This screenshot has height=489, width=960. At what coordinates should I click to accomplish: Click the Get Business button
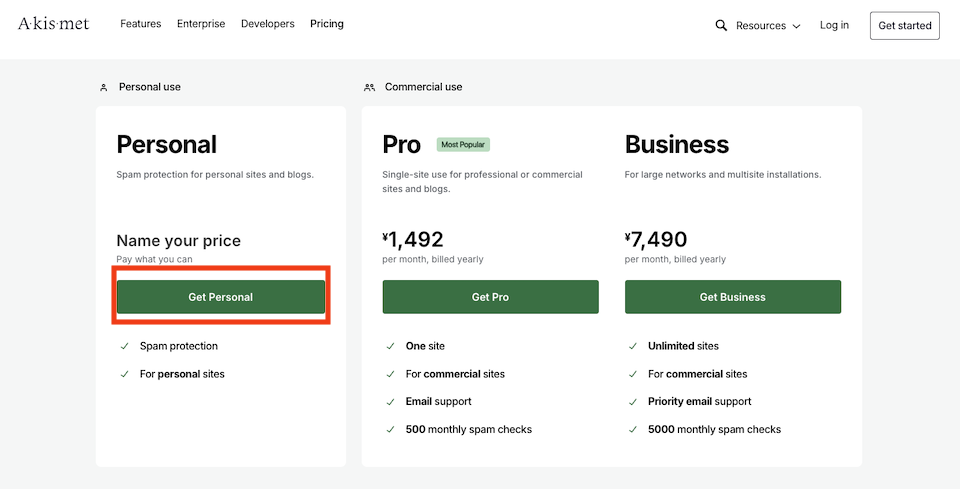pos(733,297)
